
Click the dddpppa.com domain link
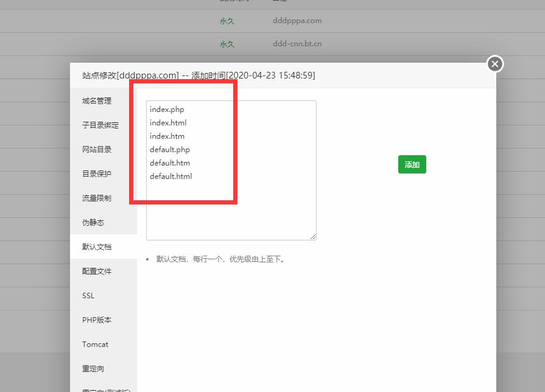(297, 20)
